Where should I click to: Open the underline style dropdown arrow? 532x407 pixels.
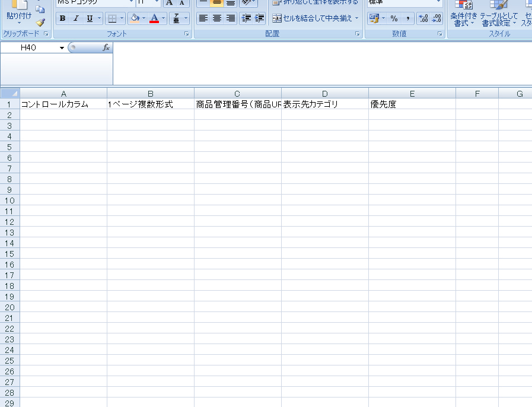pyautogui.click(x=99, y=18)
